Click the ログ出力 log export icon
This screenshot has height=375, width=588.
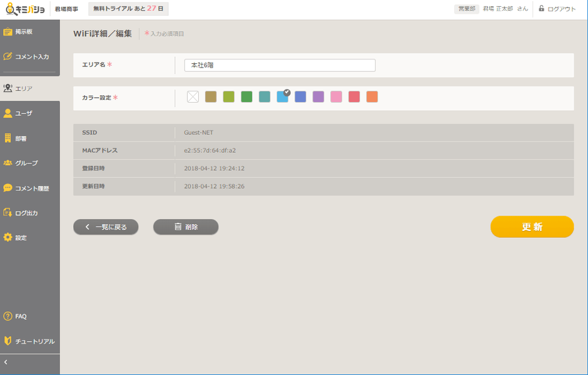8,213
